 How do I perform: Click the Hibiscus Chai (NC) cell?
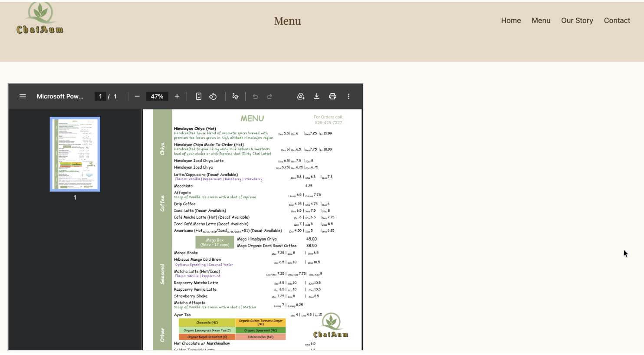[x=261, y=337]
